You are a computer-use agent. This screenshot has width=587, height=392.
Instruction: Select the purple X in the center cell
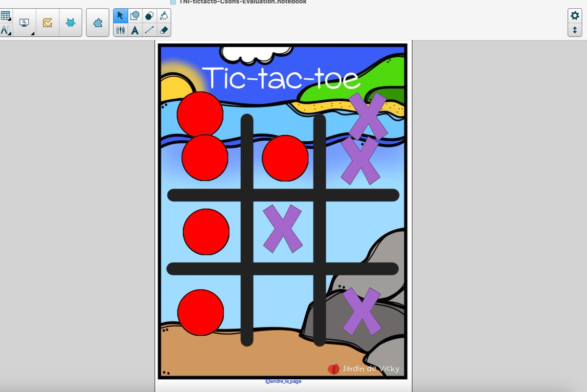[283, 229]
